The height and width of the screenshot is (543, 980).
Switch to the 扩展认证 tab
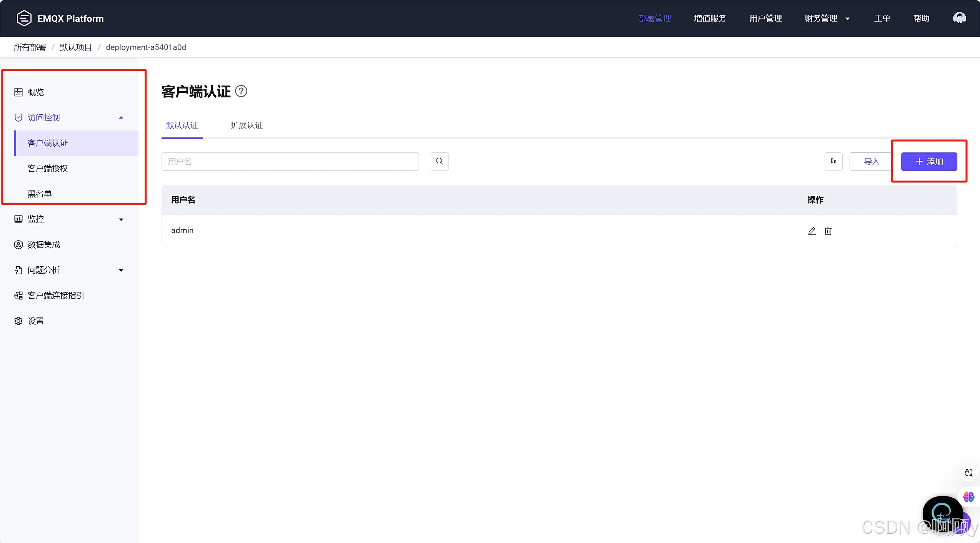tap(247, 125)
